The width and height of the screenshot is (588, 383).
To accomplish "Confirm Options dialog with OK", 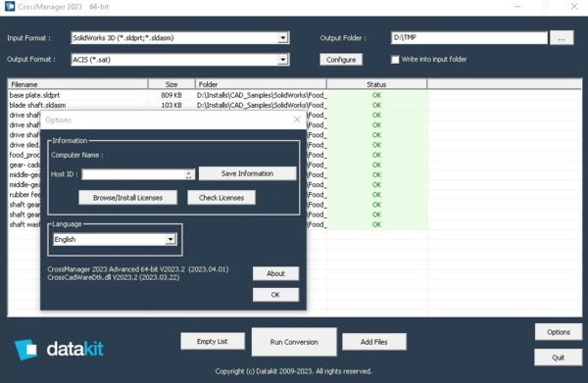I will click(x=275, y=295).
